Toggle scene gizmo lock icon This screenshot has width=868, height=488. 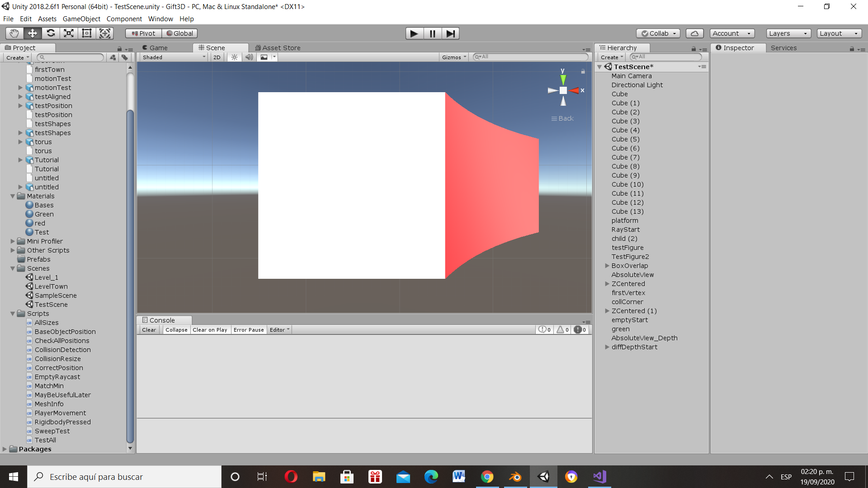[583, 71]
